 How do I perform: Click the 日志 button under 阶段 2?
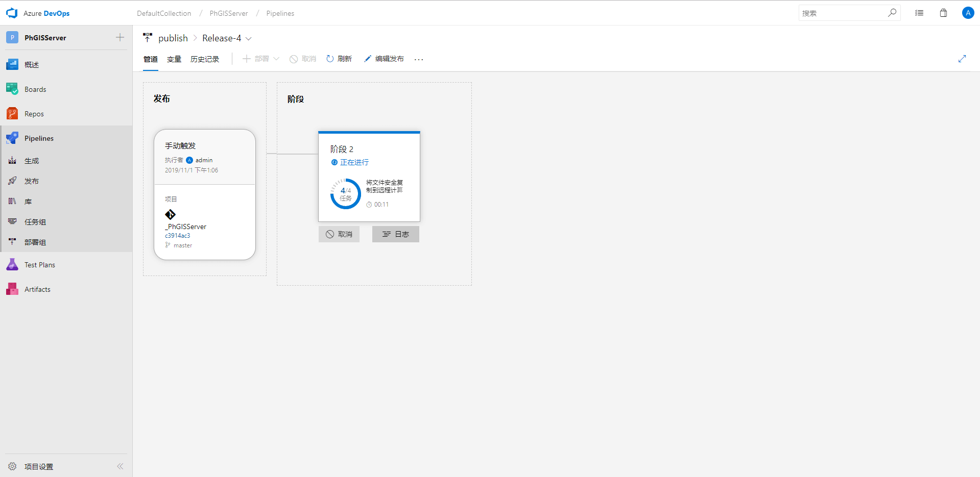pos(396,234)
